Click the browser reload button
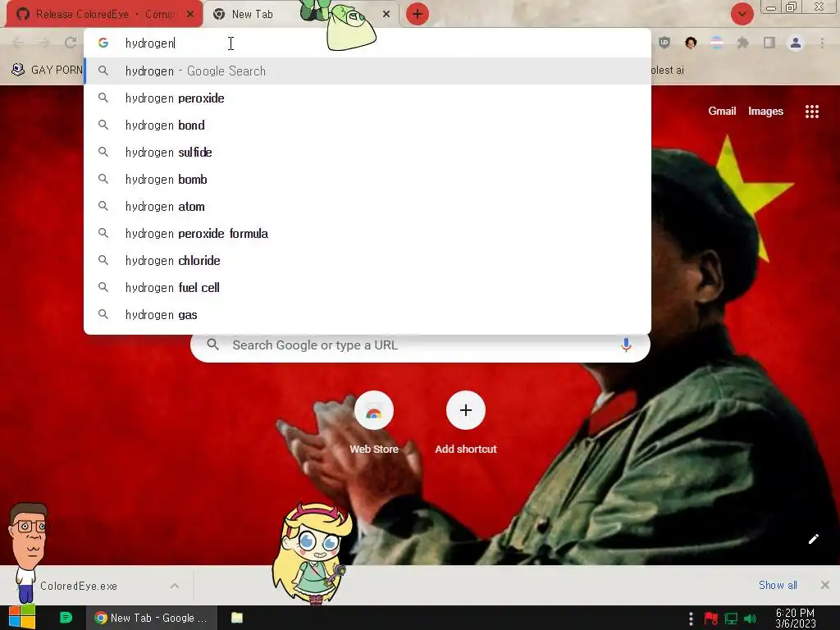840x630 pixels. pos(71,43)
